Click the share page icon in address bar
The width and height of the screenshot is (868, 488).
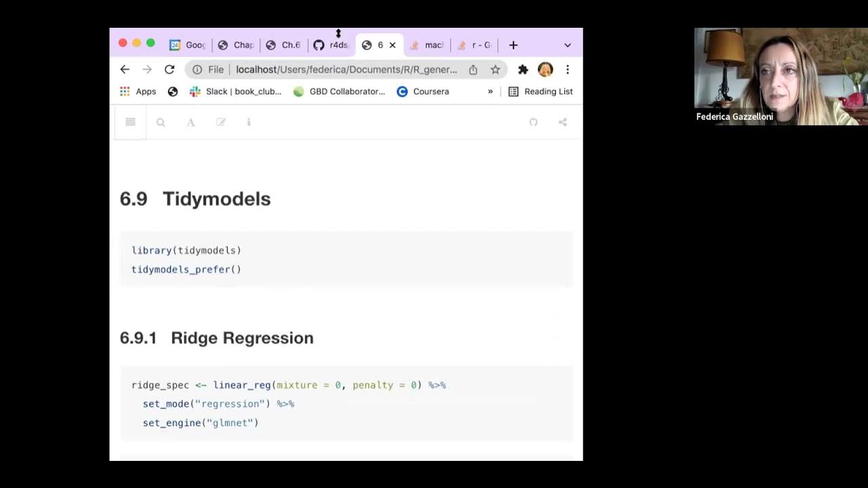click(x=473, y=69)
